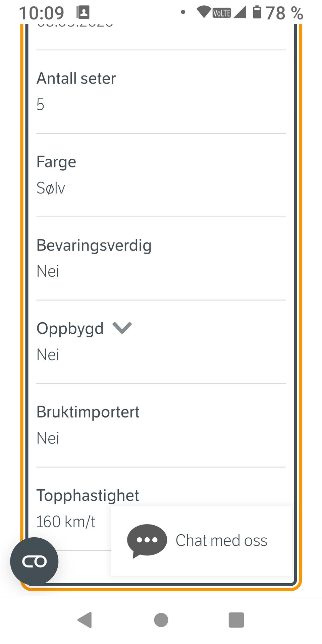The image size is (322, 644).
Task: Tap the Android back triangle button
Action: pos(85,620)
